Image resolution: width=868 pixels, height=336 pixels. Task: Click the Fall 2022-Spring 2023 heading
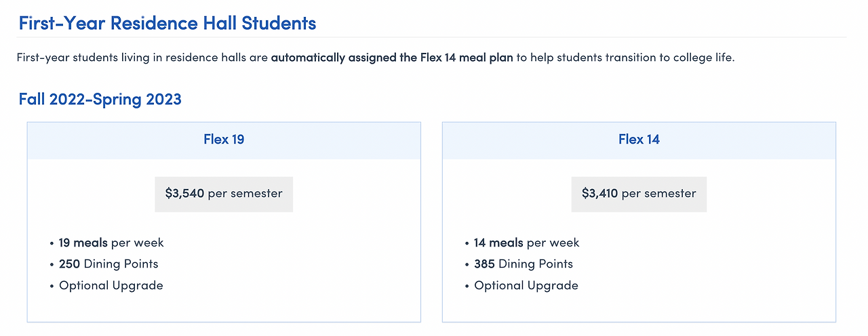(100, 100)
